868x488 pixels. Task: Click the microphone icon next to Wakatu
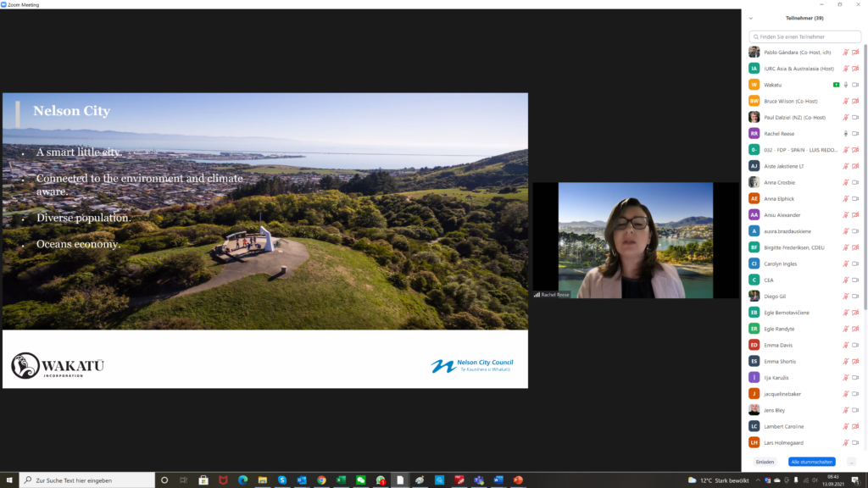coord(845,85)
